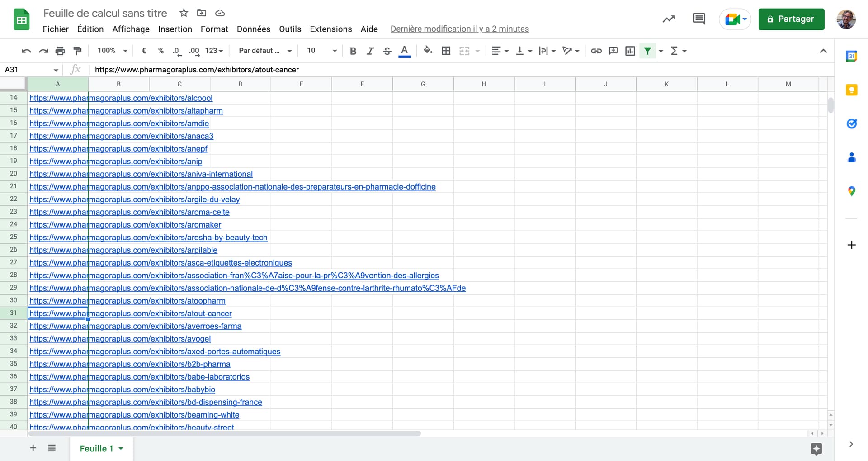868x461 pixels.
Task: Open filter views dropdown arrow
Action: 661,51
